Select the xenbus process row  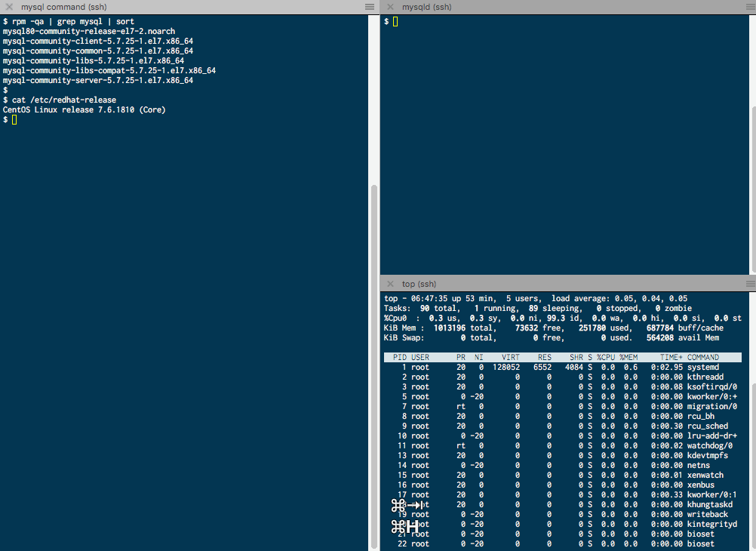pos(563,485)
